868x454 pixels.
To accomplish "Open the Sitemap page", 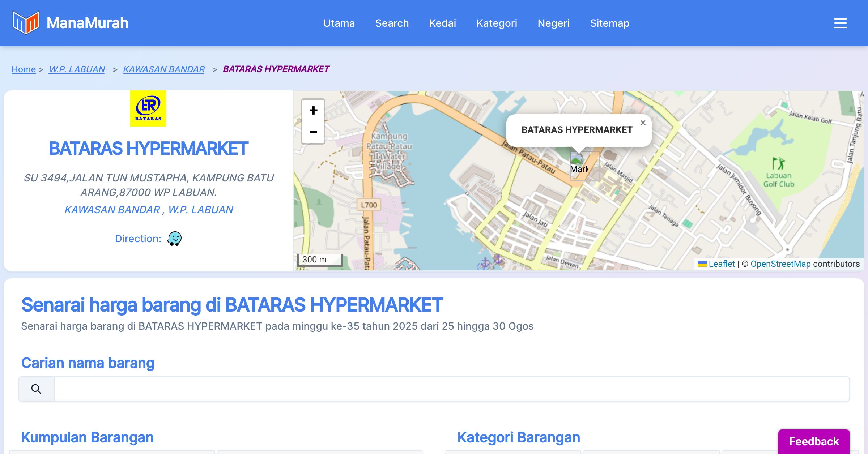I will click(609, 23).
